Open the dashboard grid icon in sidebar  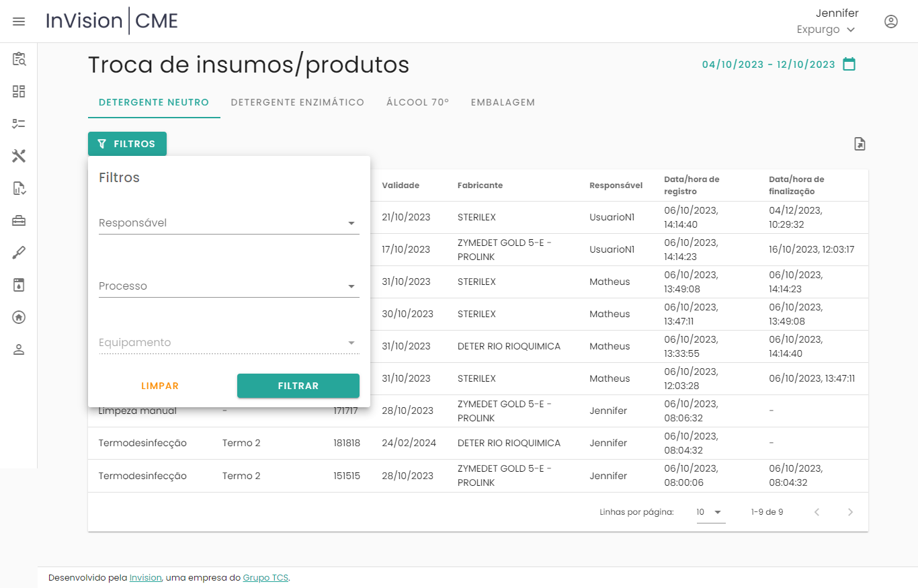point(19,91)
